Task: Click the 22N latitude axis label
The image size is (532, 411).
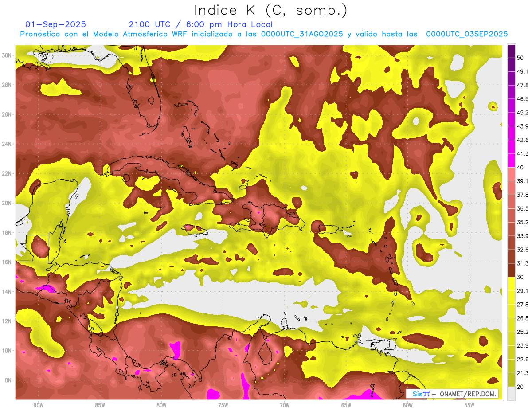Action: [x=7, y=173]
